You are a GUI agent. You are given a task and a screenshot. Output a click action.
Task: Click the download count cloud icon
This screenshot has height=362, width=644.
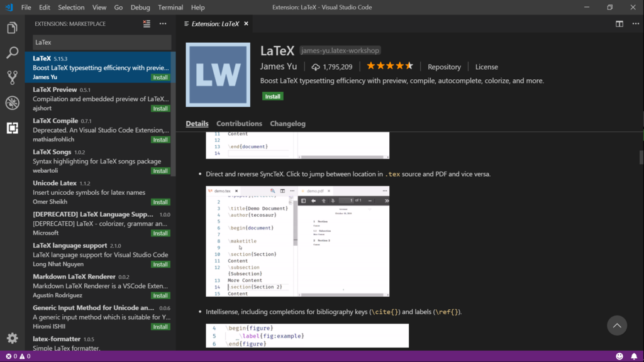[x=316, y=67]
